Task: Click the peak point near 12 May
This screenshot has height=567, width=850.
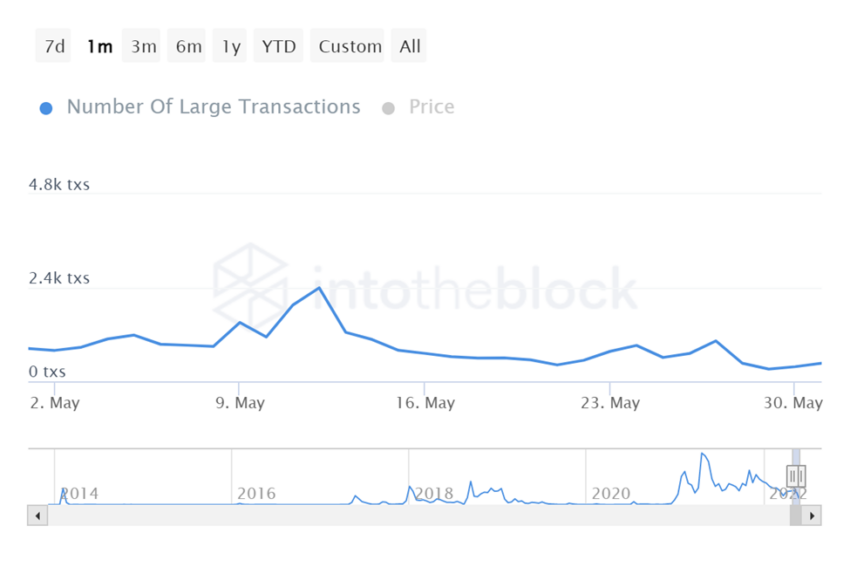Action: 318,288
